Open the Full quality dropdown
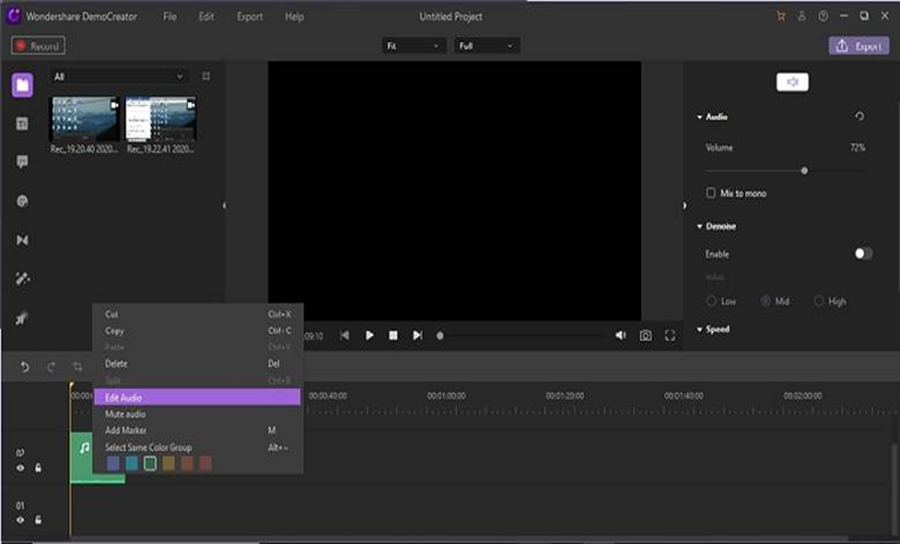Image resolution: width=900 pixels, height=544 pixels. click(486, 46)
